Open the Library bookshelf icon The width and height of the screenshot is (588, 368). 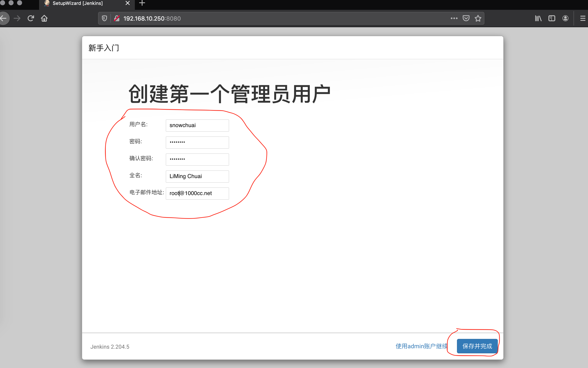pos(538,18)
